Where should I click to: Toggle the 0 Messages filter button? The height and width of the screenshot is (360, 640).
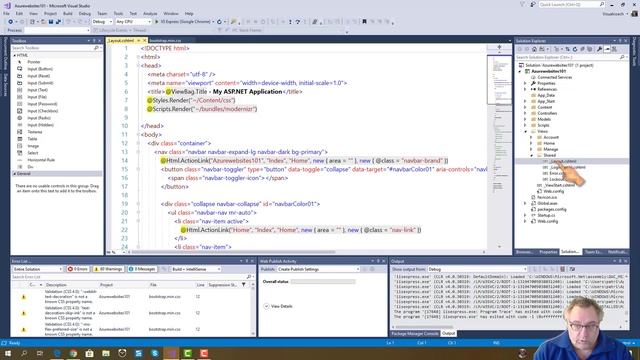[x=142, y=269]
